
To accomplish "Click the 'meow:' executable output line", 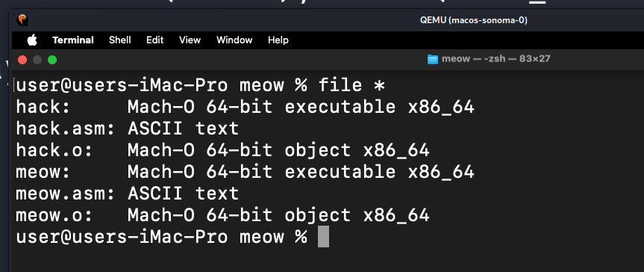I will (x=246, y=172).
